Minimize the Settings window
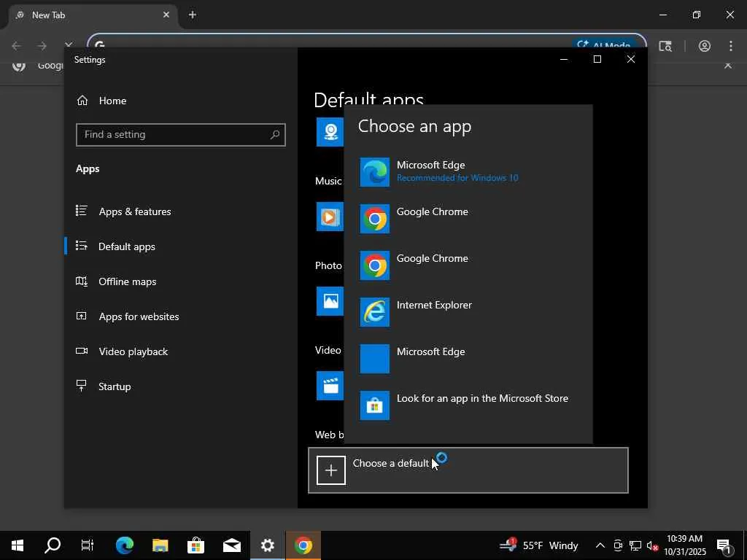 point(564,59)
